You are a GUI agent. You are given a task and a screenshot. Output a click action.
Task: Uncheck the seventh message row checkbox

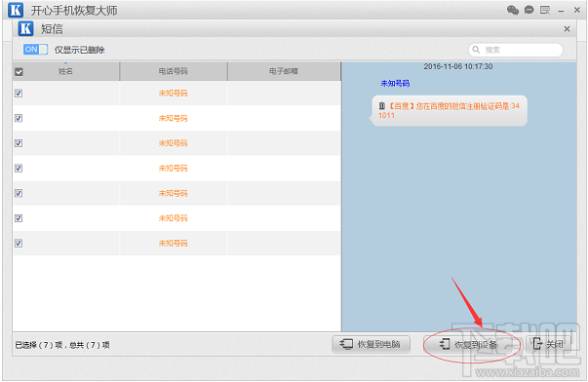click(x=19, y=244)
